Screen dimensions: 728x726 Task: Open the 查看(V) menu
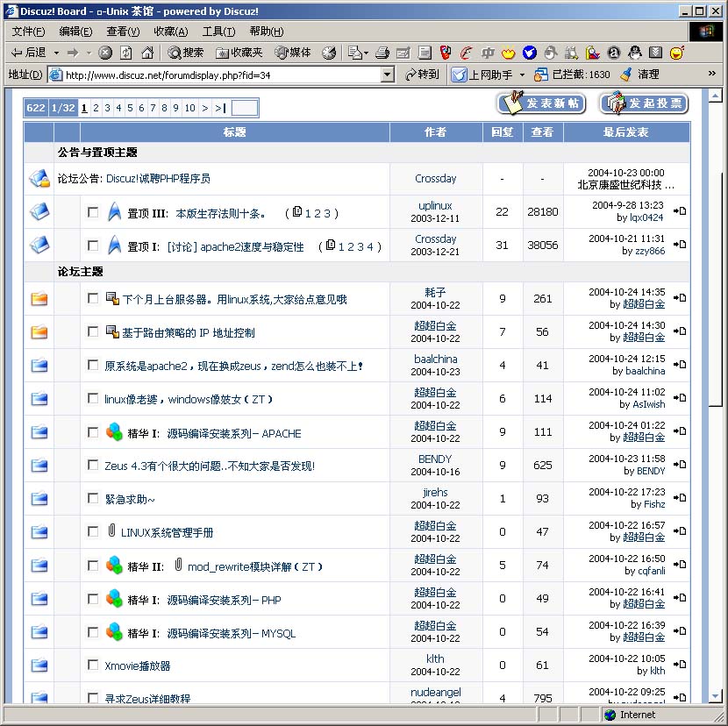tap(123, 32)
